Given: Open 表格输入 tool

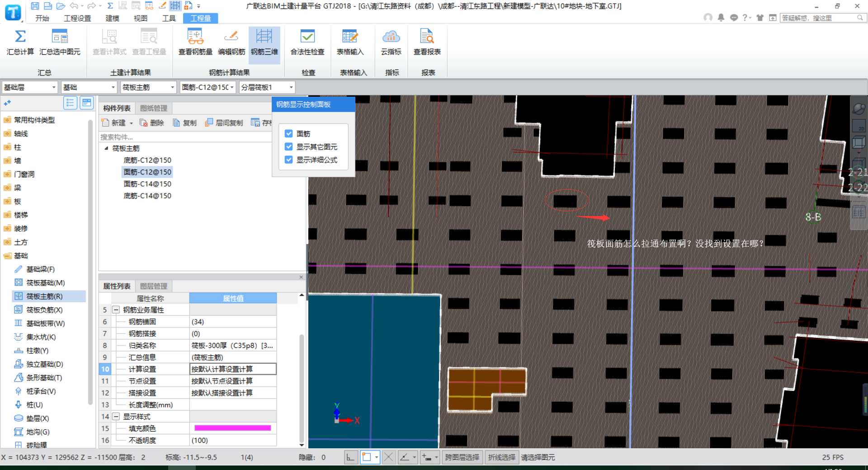Looking at the screenshot, I should [350, 42].
